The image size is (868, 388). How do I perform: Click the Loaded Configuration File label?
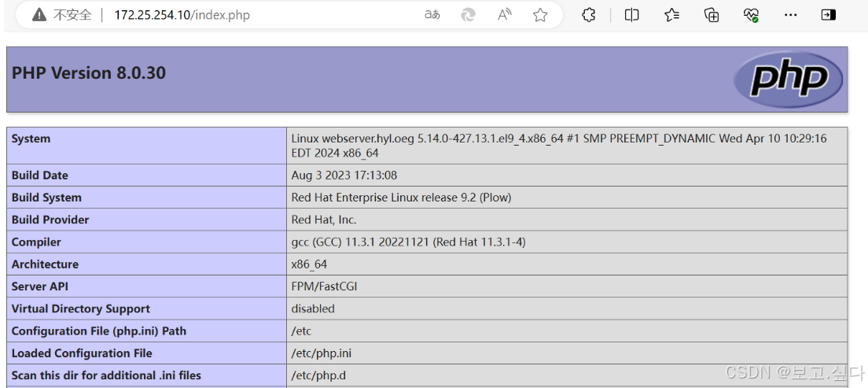click(x=82, y=353)
